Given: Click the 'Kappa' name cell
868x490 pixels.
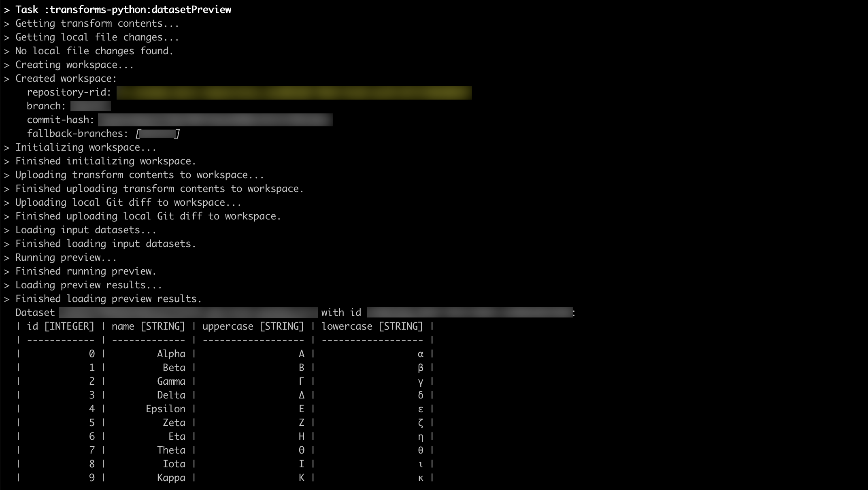Looking at the screenshot, I should click(x=171, y=478).
